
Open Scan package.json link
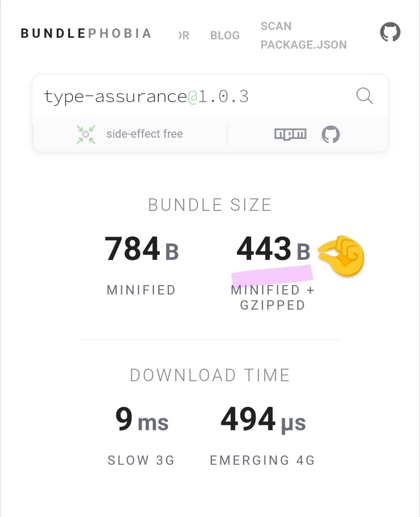304,35
